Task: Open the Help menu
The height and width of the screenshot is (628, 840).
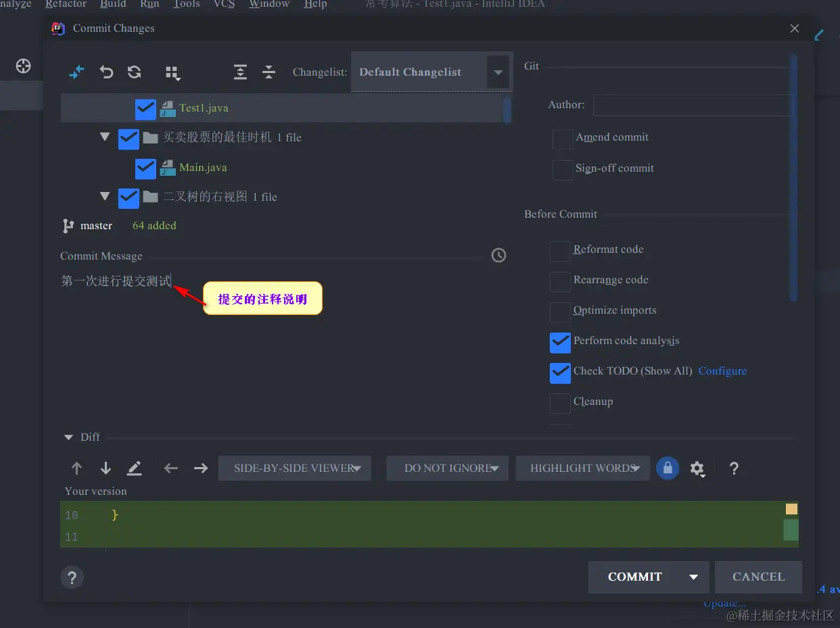Action: pos(315,4)
